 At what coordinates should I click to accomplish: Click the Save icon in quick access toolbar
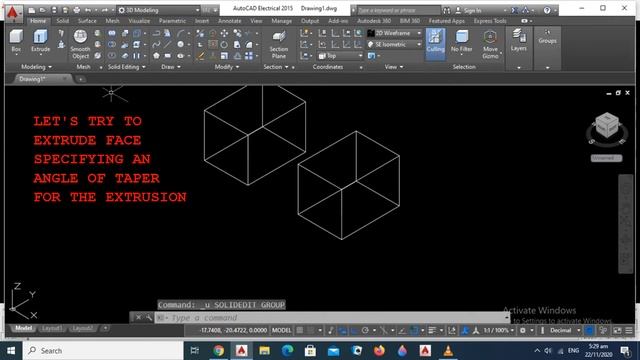pyautogui.click(x=54, y=10)
